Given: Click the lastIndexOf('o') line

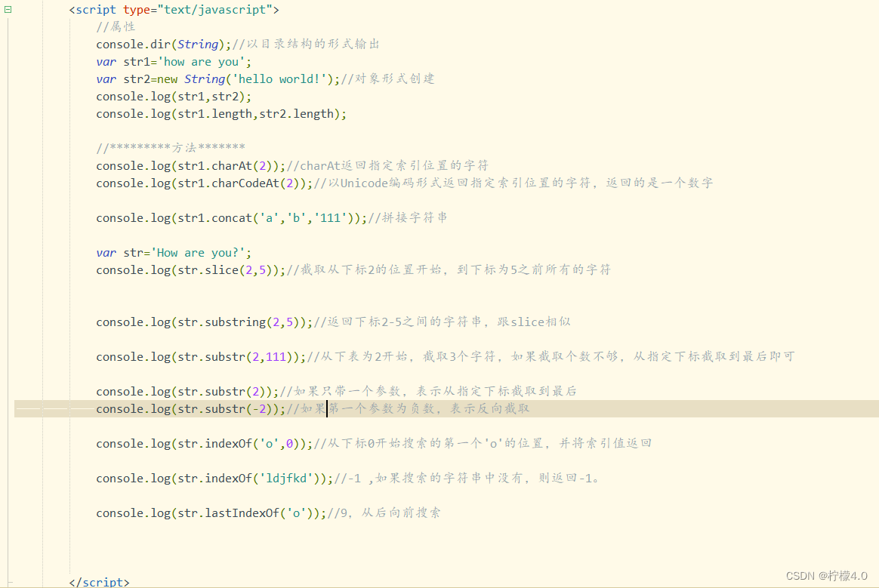Looking at the screenshot, I should [x=249, y=513].
